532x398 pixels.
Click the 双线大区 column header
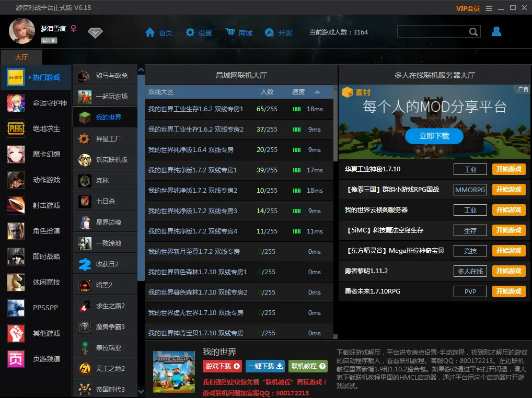[161, 92]
